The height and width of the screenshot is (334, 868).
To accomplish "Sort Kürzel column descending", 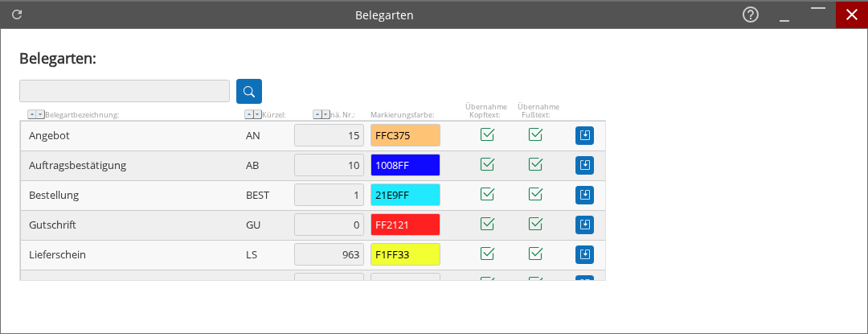I will point(257,114).
